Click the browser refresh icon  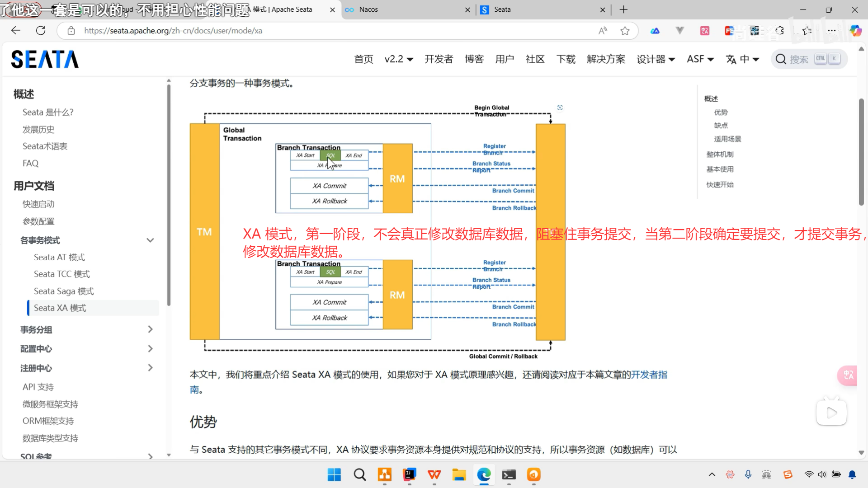click(x=41, y=31)
